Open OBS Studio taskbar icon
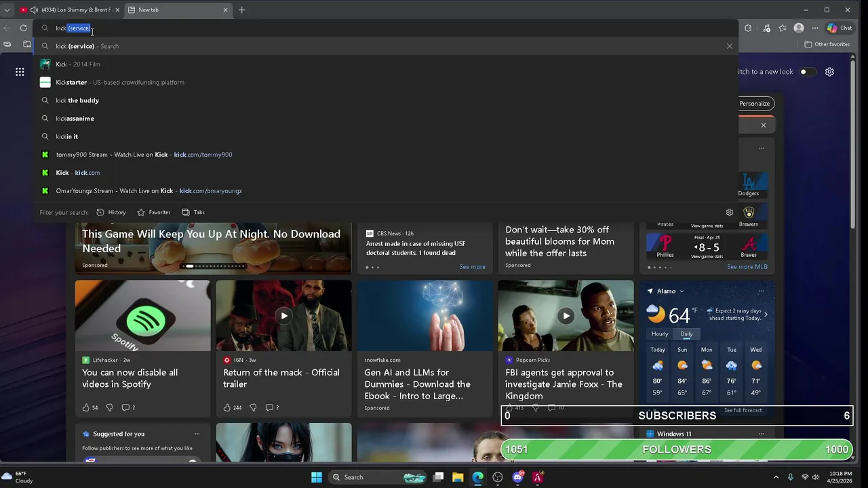Screen dimensions: 868x488 click(498, 477)
